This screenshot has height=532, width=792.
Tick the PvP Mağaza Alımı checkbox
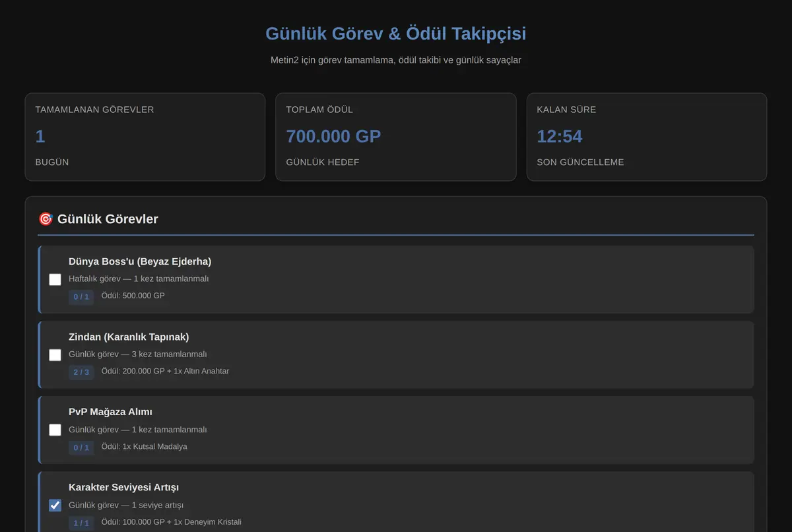coord(55,430)
